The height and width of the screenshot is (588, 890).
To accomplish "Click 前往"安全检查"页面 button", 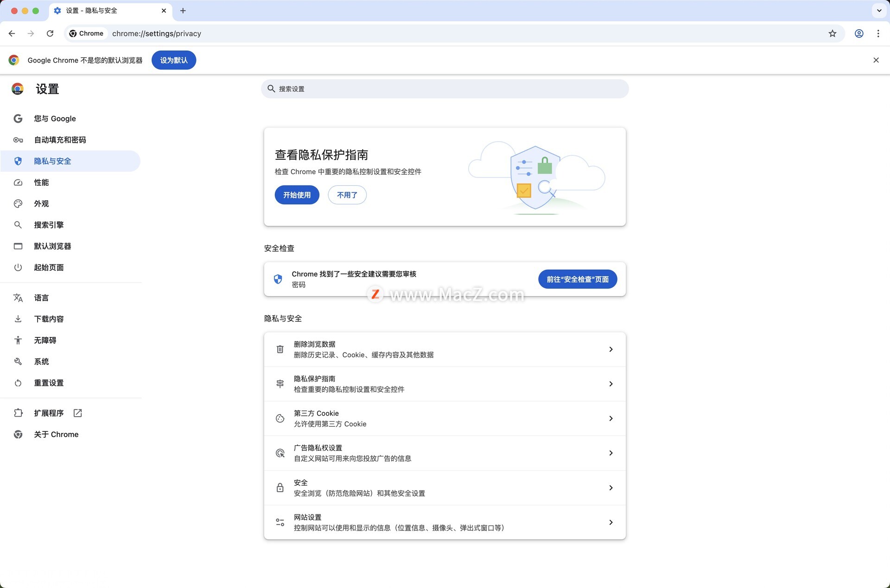I will pyautogui.click(x=578, y=279).
